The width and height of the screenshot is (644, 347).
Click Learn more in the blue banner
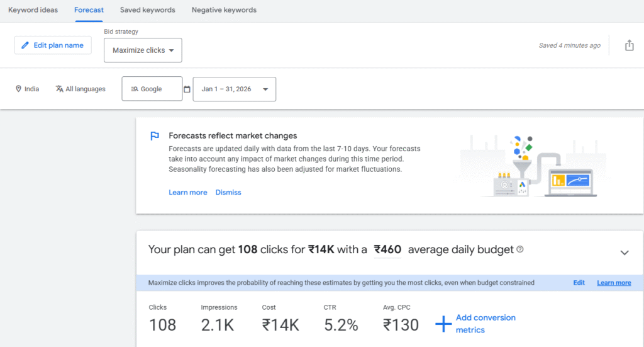(x=614, y=283)
